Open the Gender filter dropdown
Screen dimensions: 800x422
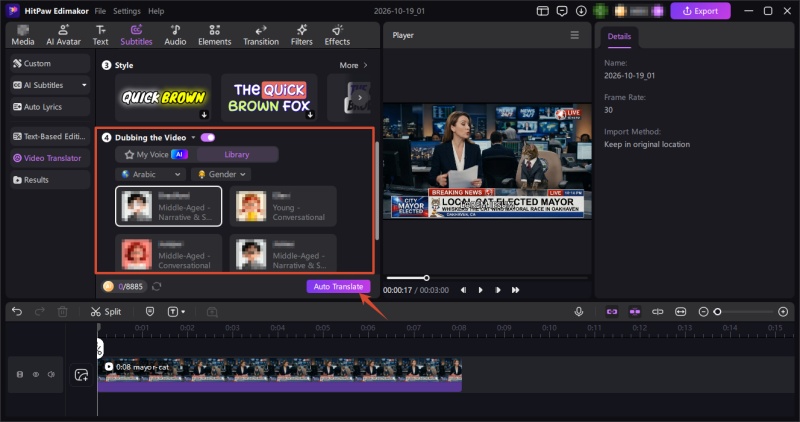pyautogui.click(x=221, y=174)
